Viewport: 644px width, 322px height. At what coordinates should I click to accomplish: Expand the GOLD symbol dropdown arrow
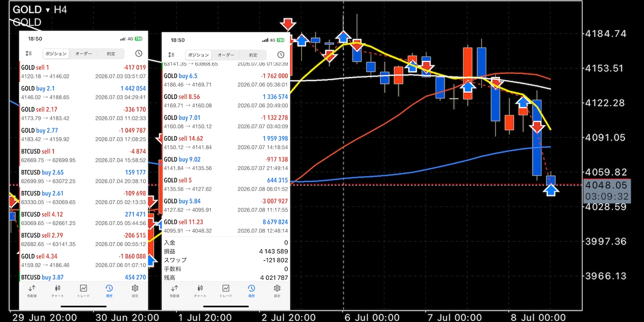[x=48, y=10]
